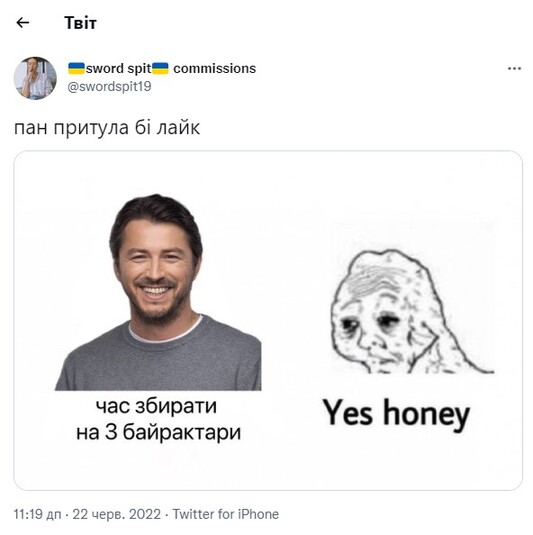Click the first Ukrainian flag emoji
The image size is (533, 535).
click(76, 68)
